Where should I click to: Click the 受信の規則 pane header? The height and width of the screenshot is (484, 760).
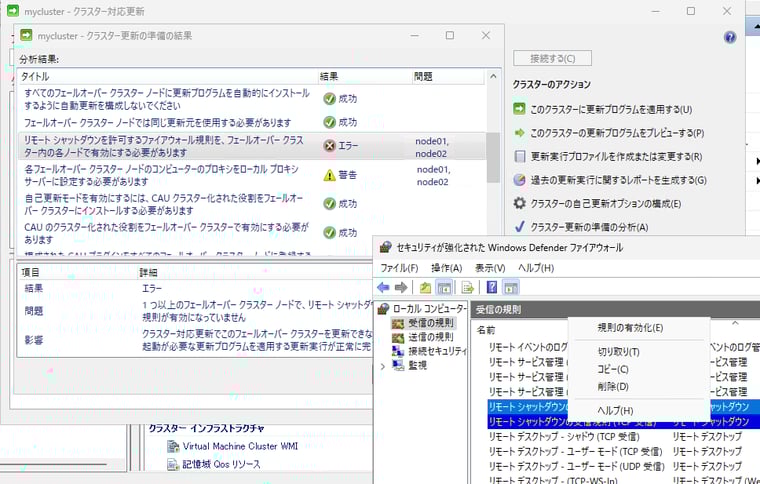point(616,310)
